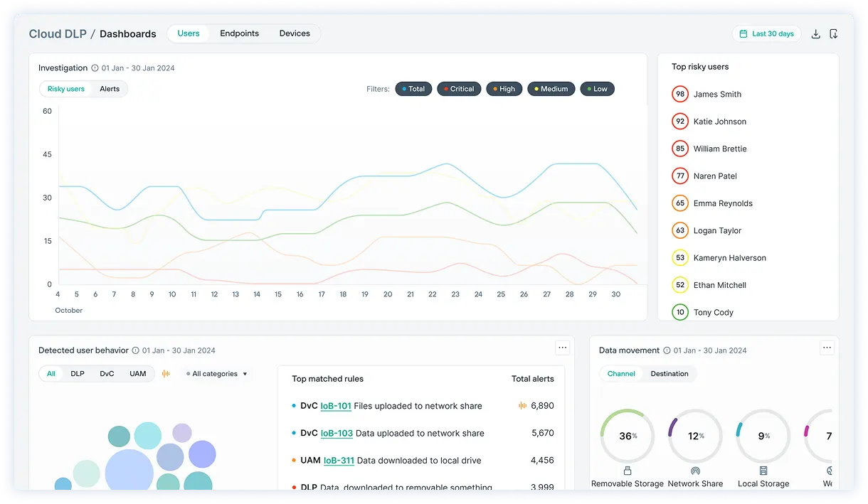Screen dimensions: 868x504
Task: Click the orange anomaly waveform icon beside UAM
Action: click(x=166, y=374)
